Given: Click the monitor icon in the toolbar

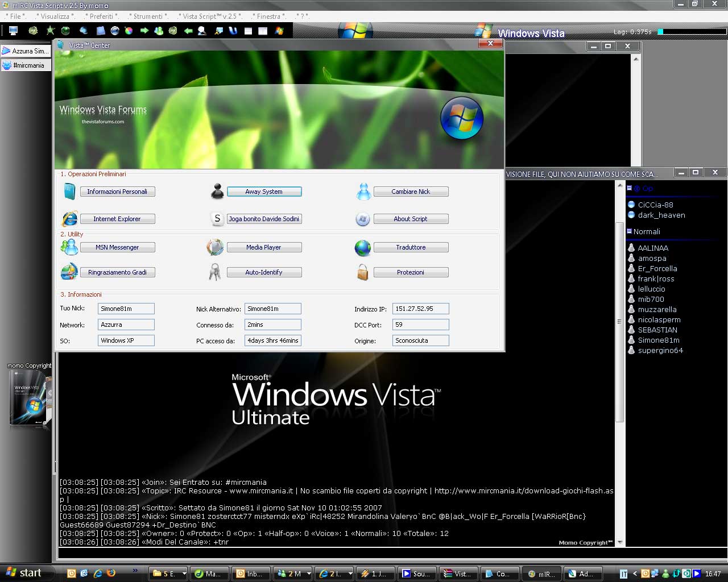Looking at the screenshot, I should [13, 31].
